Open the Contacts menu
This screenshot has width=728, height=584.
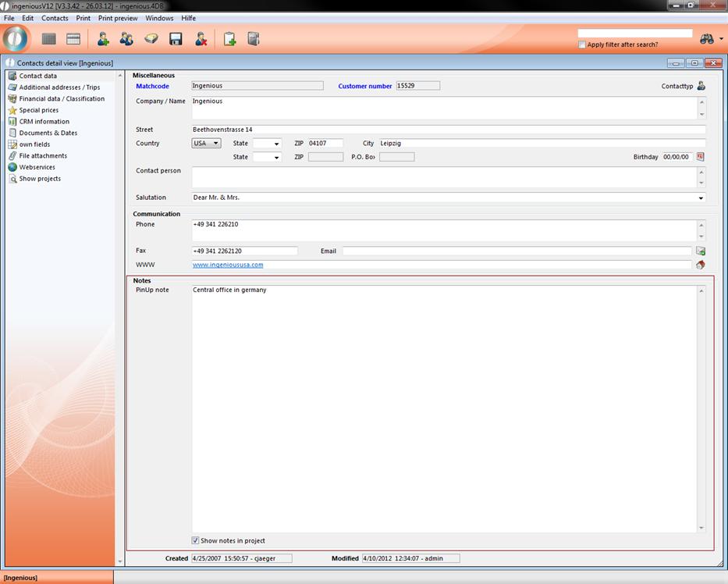point(55,18)
